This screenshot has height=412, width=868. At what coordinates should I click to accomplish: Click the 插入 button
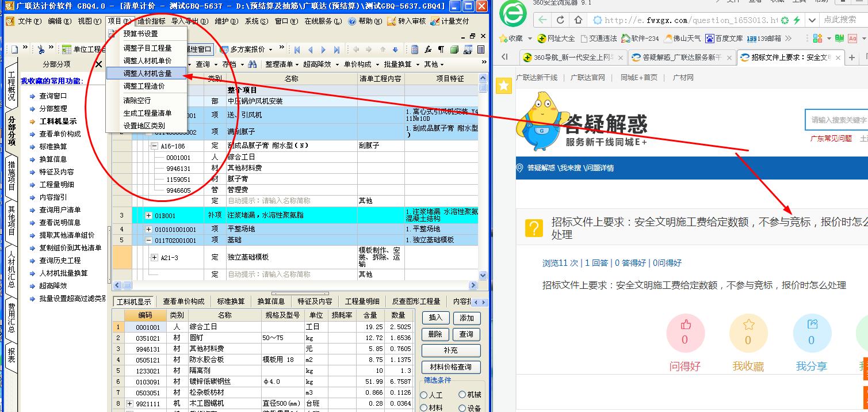pos(435,318)
